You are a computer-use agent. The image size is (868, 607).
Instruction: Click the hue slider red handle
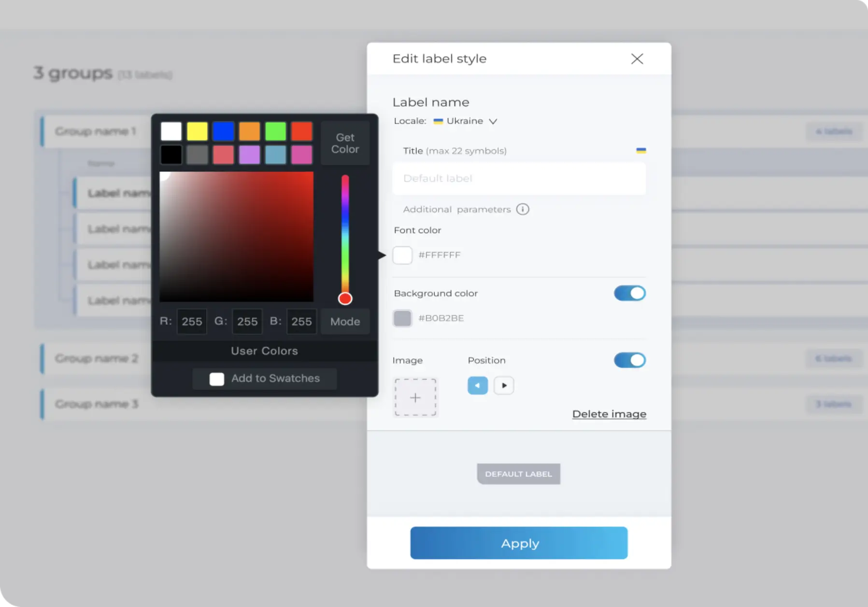pyautogui.click(x=345, y=298)
